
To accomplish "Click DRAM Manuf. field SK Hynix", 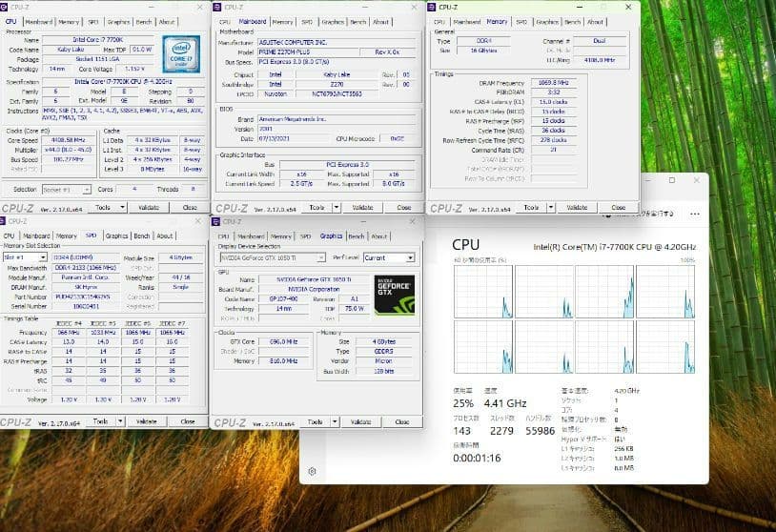I will tap(85, 287).
